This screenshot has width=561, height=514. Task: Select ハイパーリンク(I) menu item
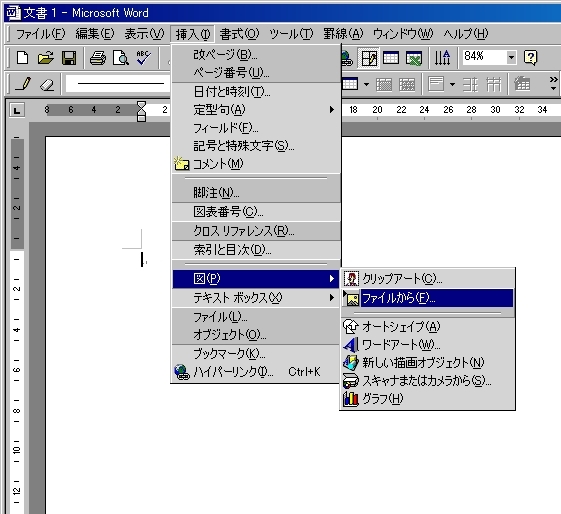256,372
